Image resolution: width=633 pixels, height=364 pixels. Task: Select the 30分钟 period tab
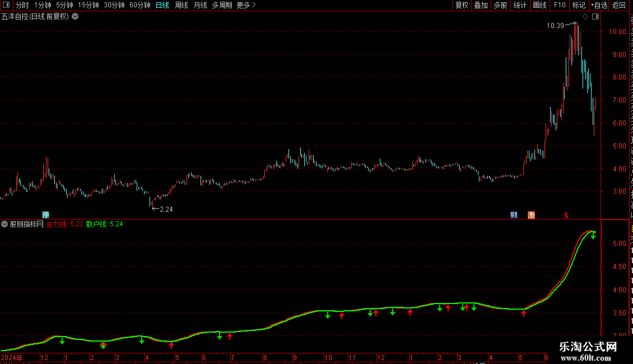tap(114, 5)
